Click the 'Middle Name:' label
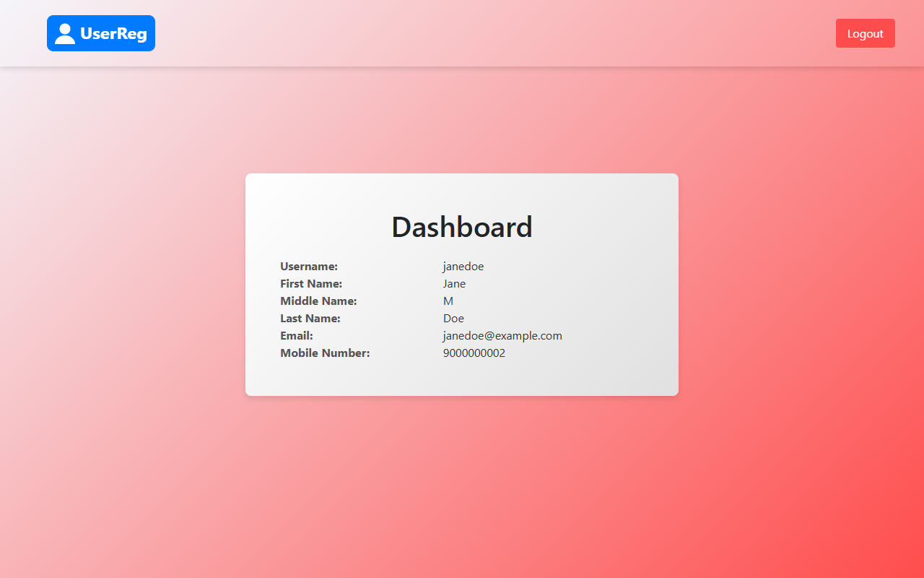The width and height of the screenshot is (924, 578). (x=318, y=301)
